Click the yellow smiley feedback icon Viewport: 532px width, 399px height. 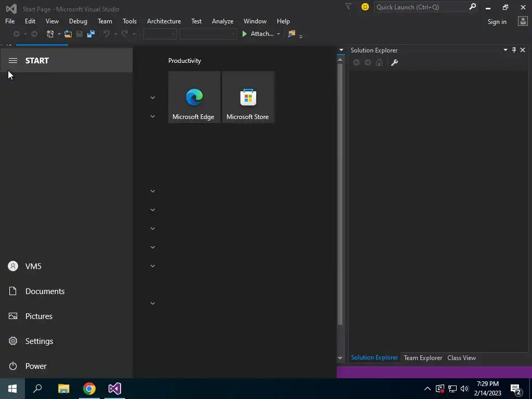pyautogui.click(x=365, y=7)
